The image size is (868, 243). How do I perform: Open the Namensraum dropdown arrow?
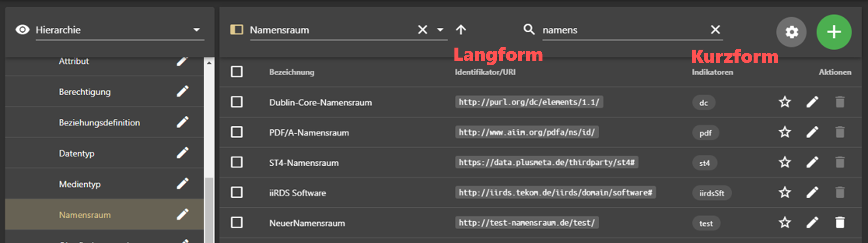(x=440, y=30)
